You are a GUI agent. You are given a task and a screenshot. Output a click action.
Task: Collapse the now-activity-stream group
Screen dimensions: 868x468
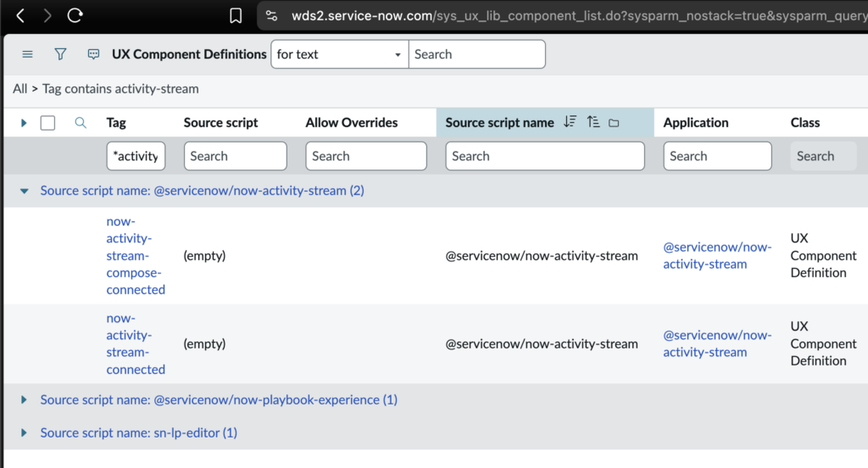click(x=24, y=191)
